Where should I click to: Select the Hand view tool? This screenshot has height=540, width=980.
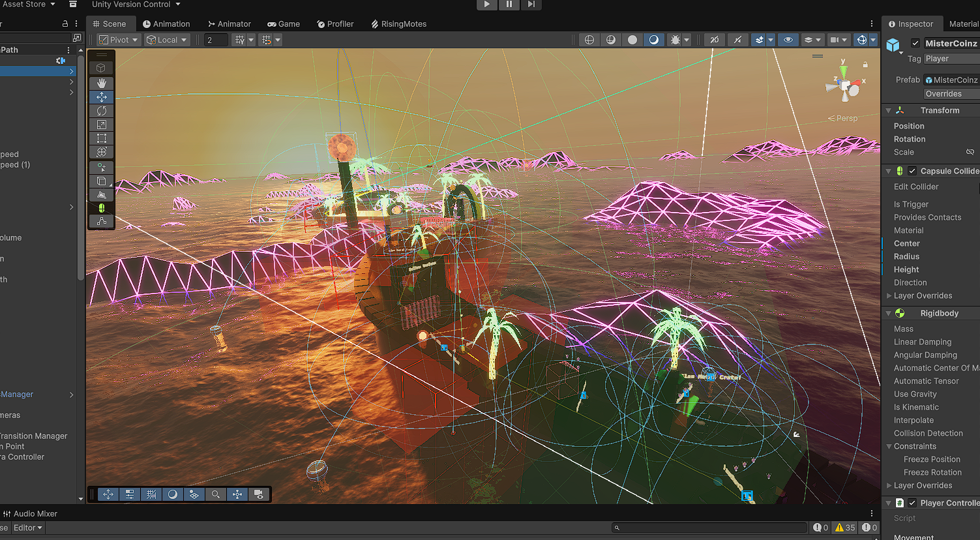click(102, 83)
